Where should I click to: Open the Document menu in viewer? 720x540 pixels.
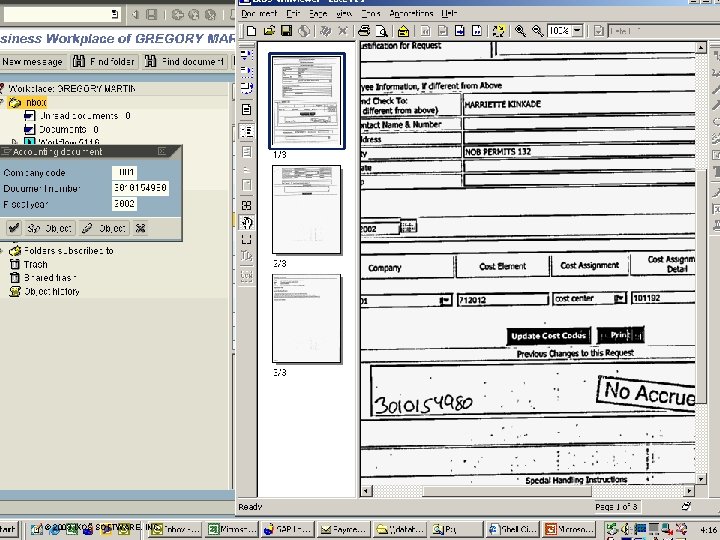point(259,14)
